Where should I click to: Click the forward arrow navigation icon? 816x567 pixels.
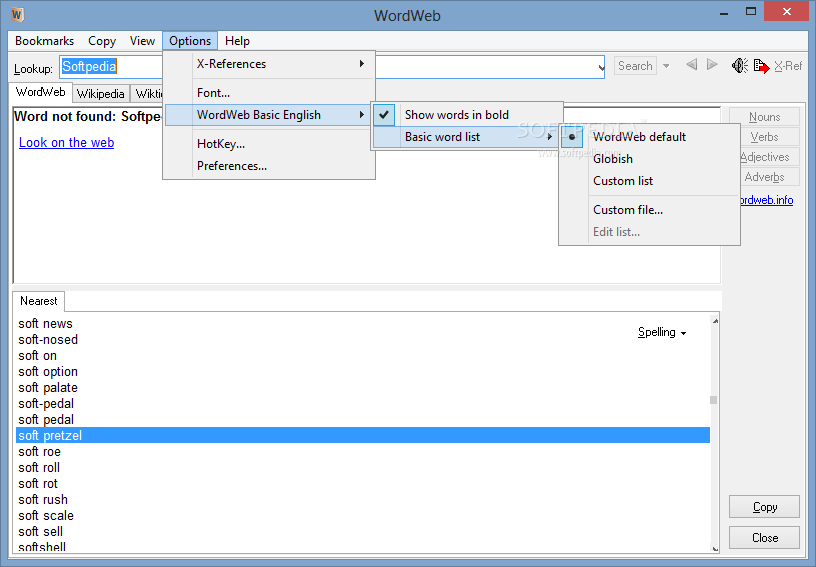(x=712, y=65)
